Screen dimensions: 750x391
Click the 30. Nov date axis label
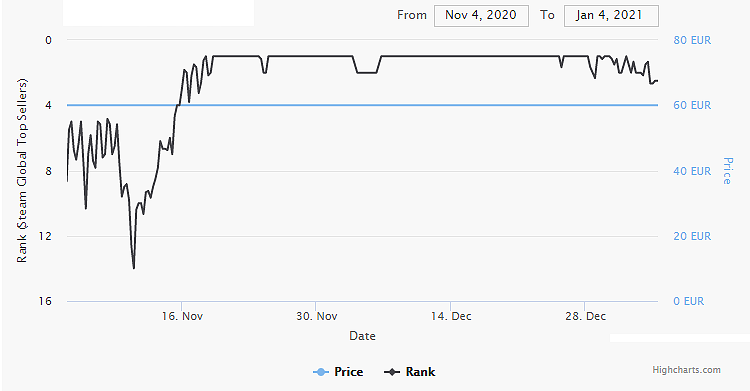316,316
